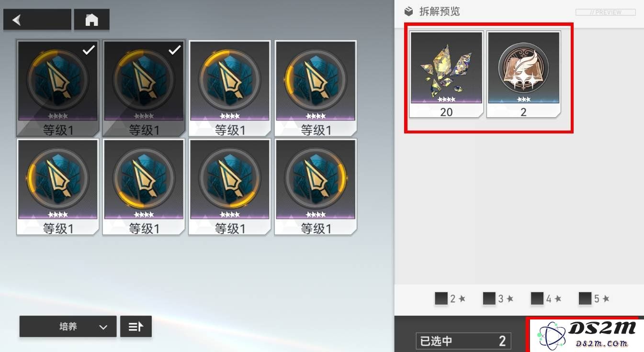Enable the 4 star filter checkbox

click(537, 299)
